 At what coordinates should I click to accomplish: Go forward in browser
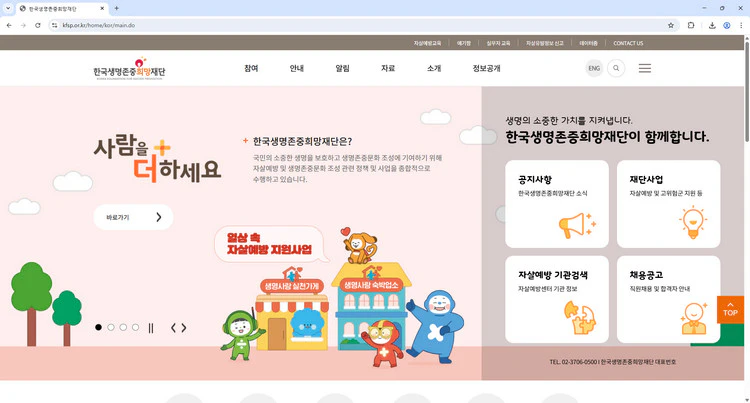(23, 25)
